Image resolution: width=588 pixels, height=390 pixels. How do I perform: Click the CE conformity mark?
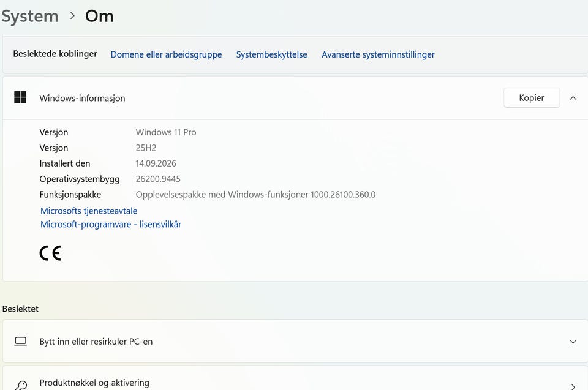pyautogui.click(x=50, y=253)
